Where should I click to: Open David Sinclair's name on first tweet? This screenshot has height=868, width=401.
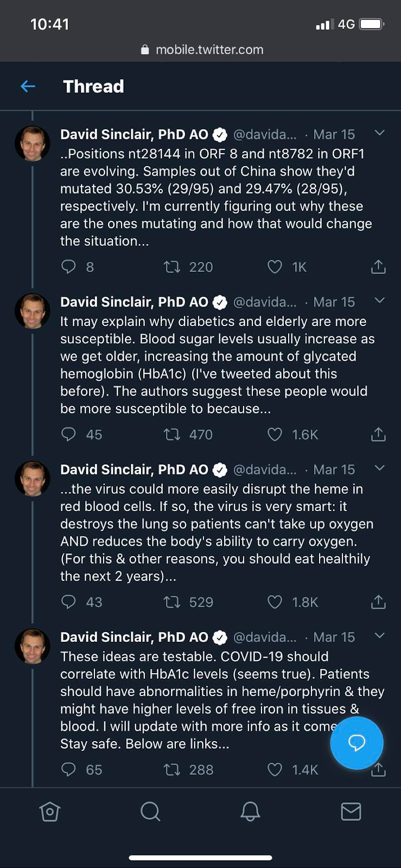coord(134,135)
